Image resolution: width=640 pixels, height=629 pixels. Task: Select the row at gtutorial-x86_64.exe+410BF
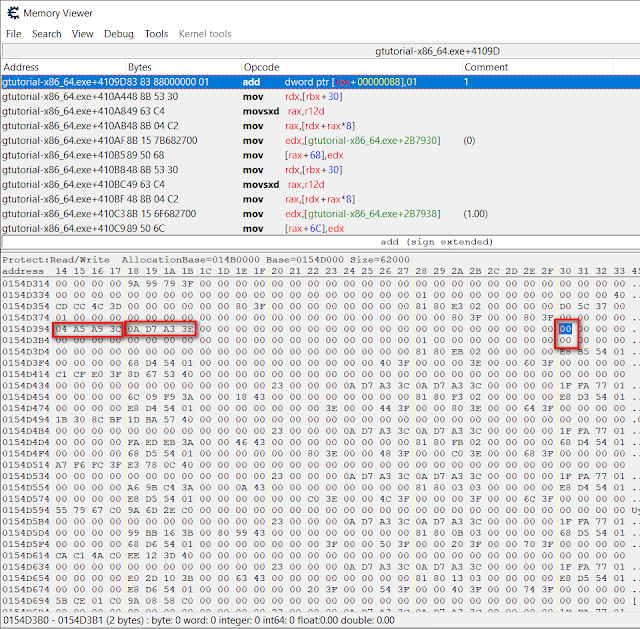coord(321,200)
